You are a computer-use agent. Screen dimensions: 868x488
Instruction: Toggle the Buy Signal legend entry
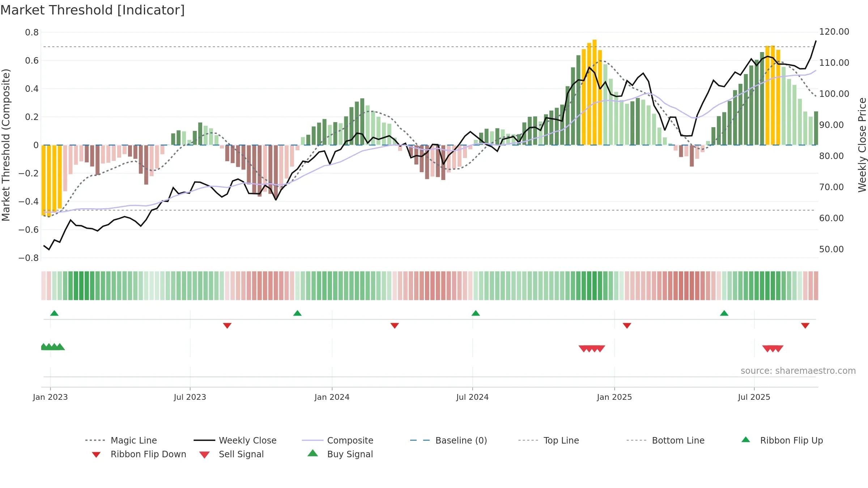point(340,454)
